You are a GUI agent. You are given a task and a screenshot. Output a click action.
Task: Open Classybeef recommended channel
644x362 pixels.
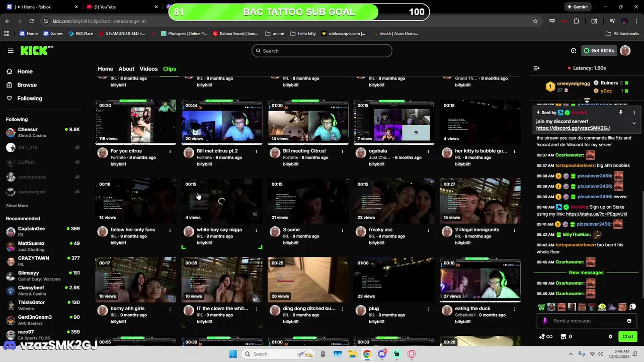43,291
